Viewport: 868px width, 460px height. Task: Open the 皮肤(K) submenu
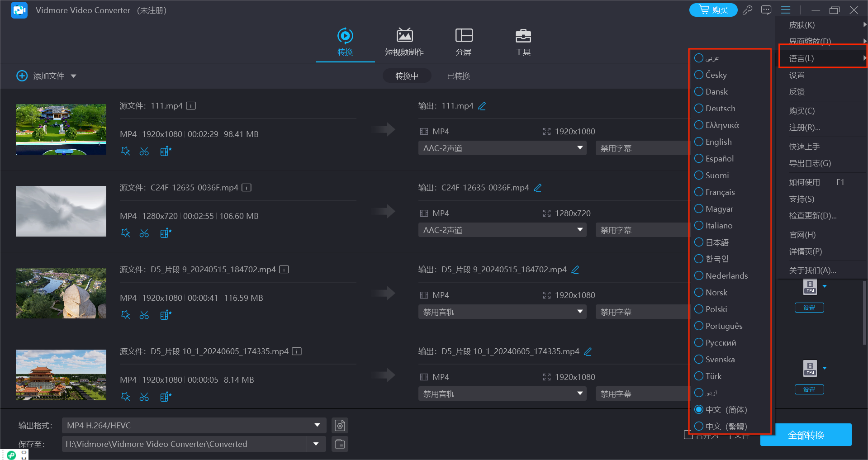click(822, 25)
